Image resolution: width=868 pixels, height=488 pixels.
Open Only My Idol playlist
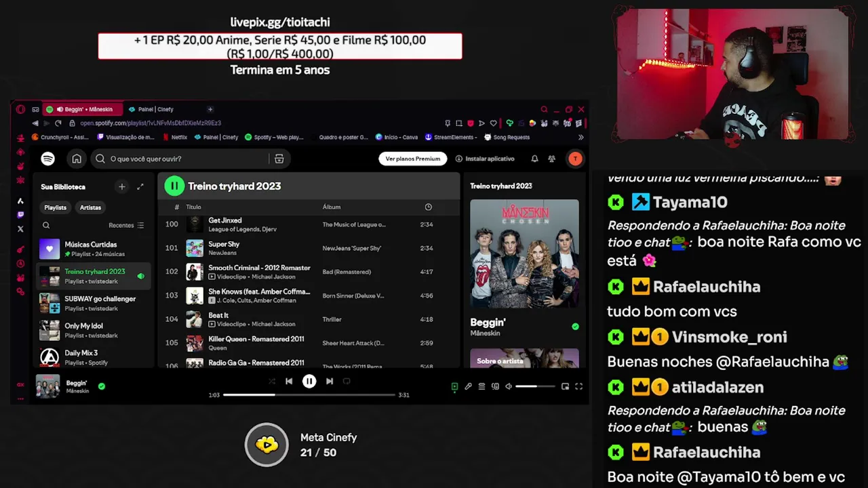[94, 330]
